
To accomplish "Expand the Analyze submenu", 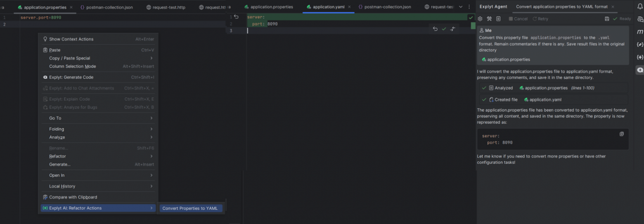I will pos(99,137).
